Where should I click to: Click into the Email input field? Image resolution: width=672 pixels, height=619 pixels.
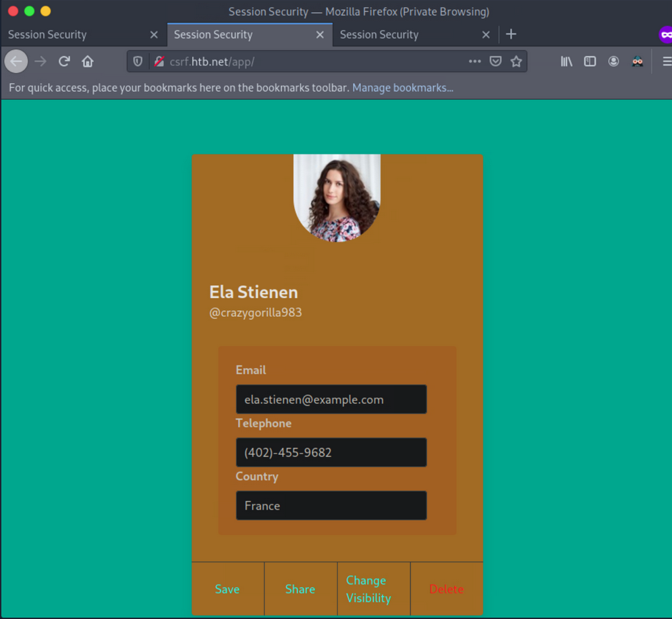[331, 399]
